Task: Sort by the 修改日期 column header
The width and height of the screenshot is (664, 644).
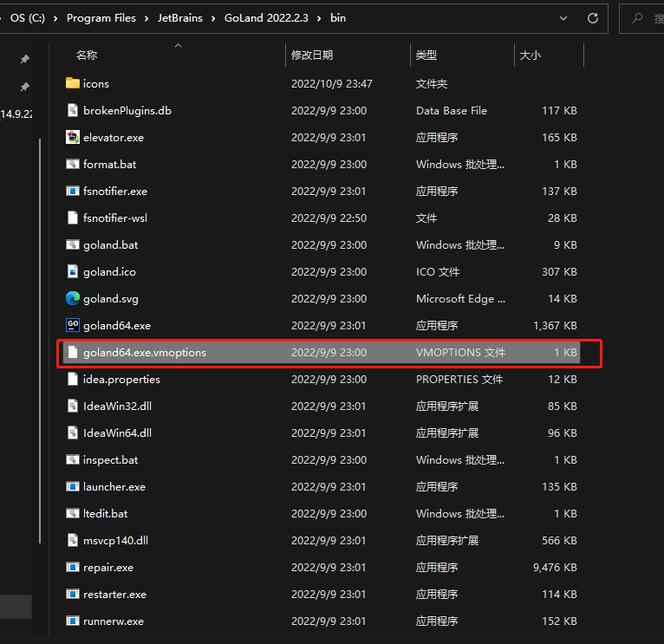Action: coord(312,55)
